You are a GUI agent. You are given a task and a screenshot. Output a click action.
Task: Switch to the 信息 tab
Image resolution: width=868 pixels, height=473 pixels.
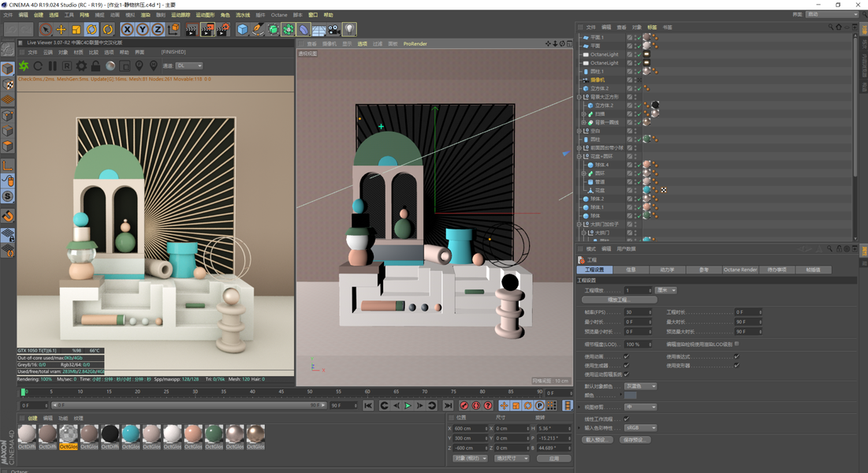631,270
